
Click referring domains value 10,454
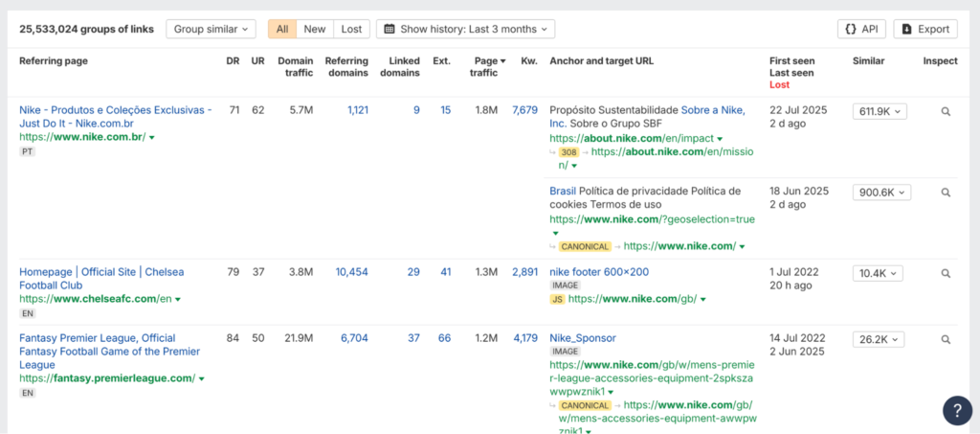[x=352, y=272]
